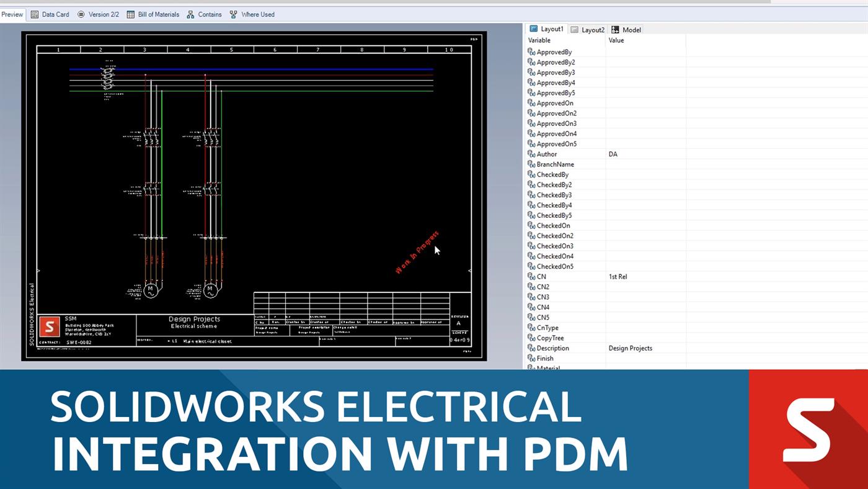Open the Layout2 tab

[x=588, y=29]
